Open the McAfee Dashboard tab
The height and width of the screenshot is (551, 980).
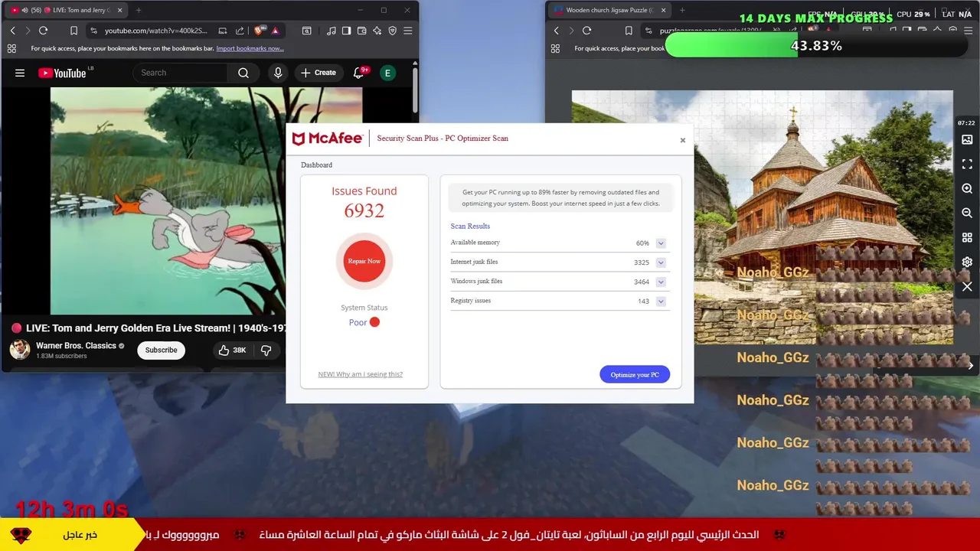click(316, 165)
